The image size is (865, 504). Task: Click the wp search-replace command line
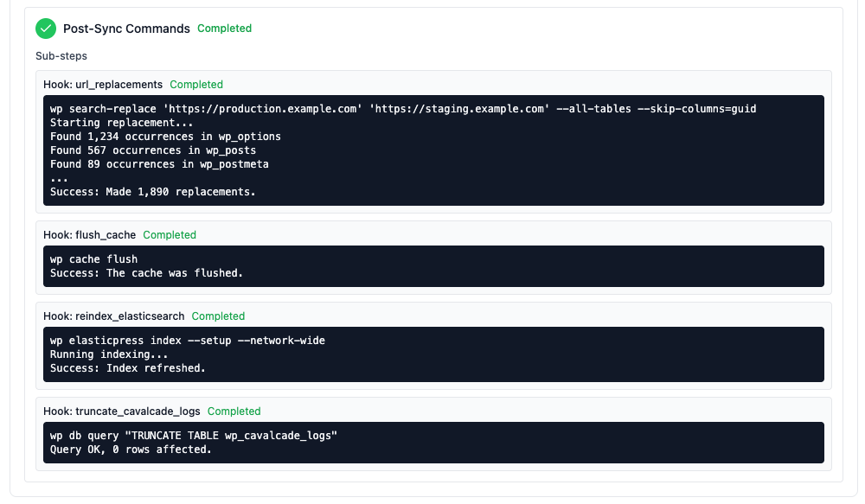[x=403, y=109]
